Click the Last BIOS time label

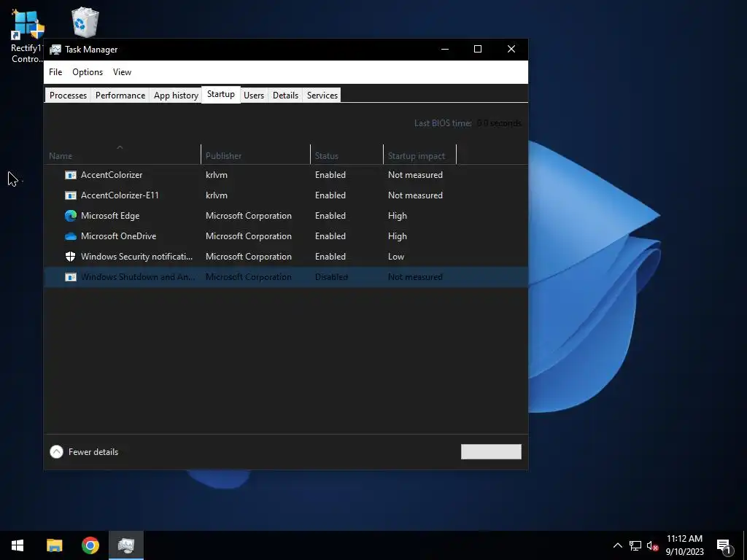pos(443,123)
